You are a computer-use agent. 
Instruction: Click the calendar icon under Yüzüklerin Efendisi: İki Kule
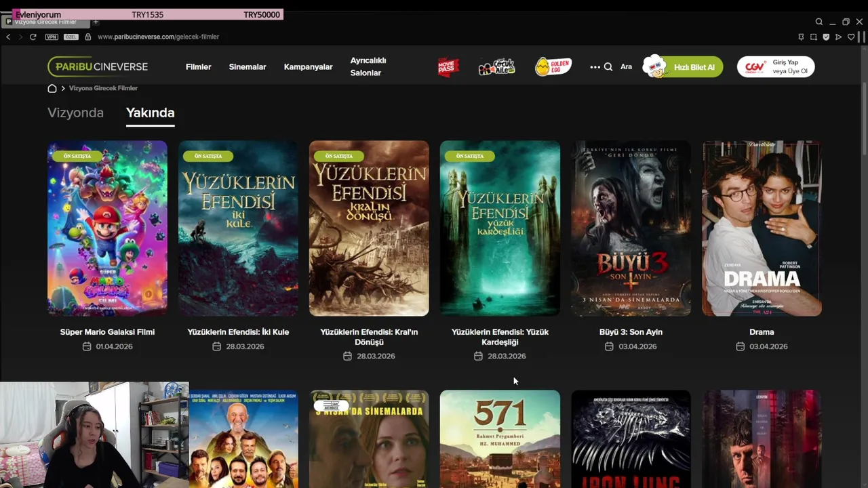(217, 346)
